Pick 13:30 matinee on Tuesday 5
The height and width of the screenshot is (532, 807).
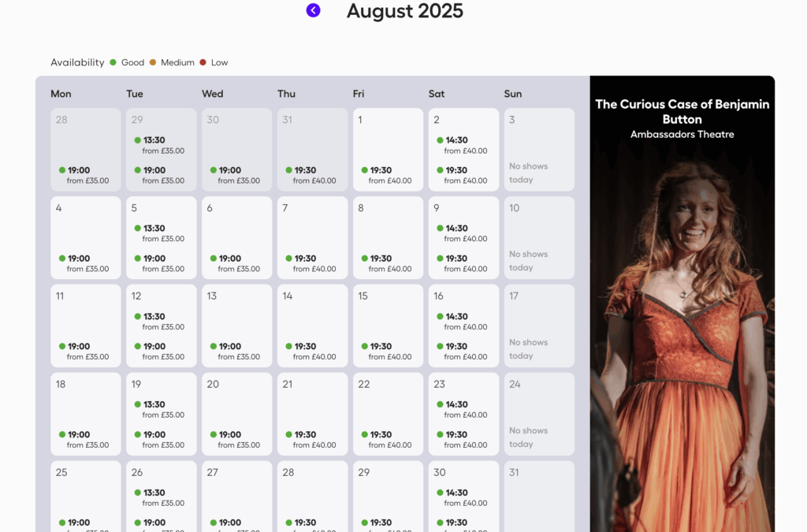pyautogui.click(x=159, y=233)
